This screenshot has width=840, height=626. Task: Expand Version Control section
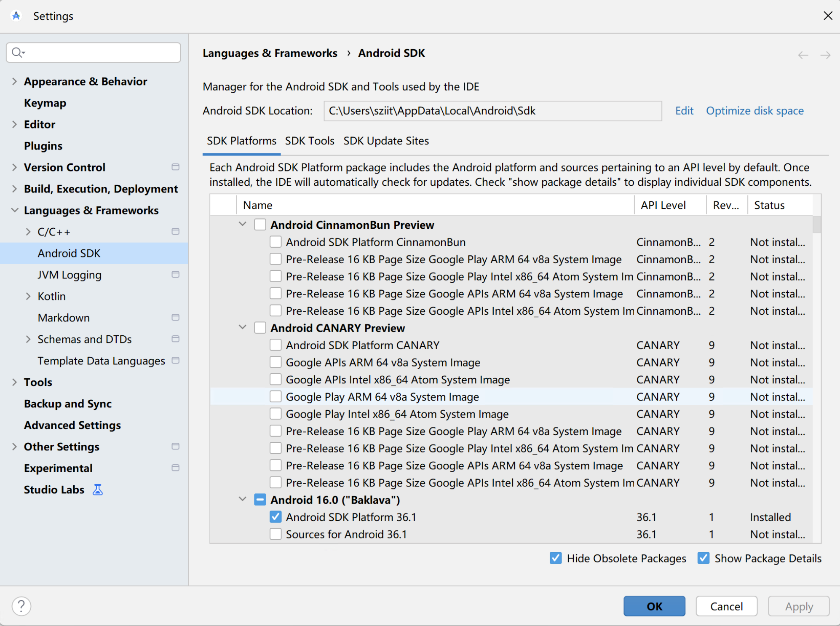tap(14, 167)
